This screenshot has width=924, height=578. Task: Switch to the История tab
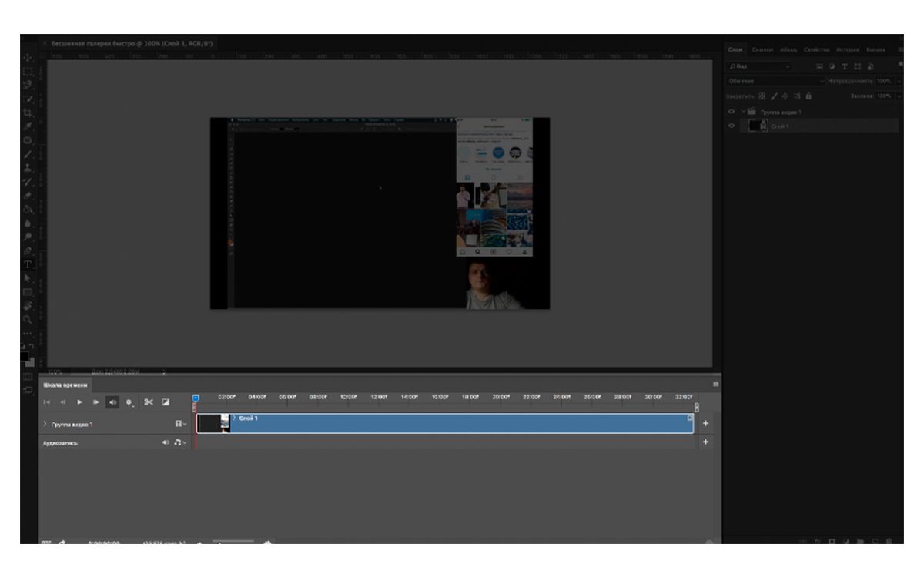pos(849,49)
